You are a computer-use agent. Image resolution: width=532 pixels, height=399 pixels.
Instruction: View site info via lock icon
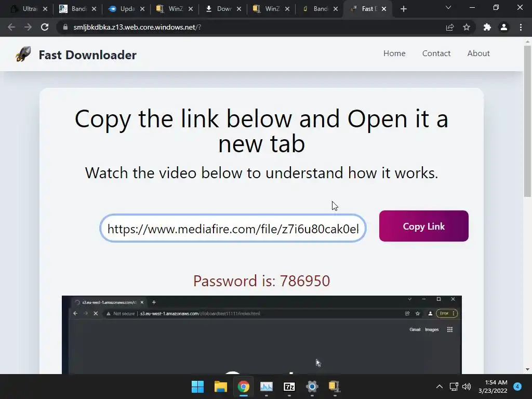coord(65,27)
